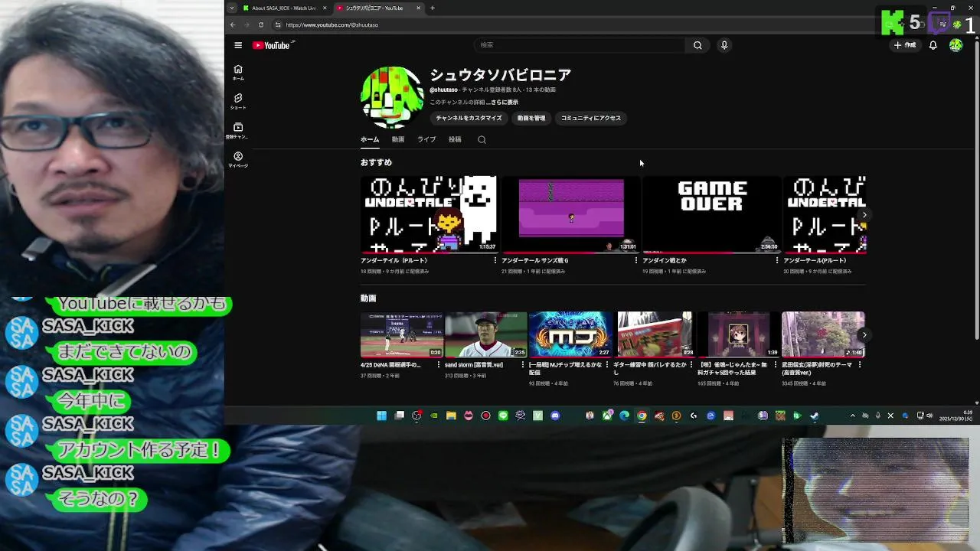
Task: Reload the page with refresh icon
Action: pos(260,24)
